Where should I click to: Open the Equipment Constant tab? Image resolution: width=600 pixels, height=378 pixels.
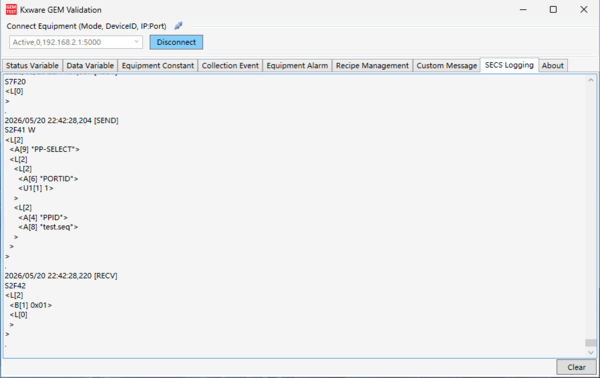tap(158, 65)
